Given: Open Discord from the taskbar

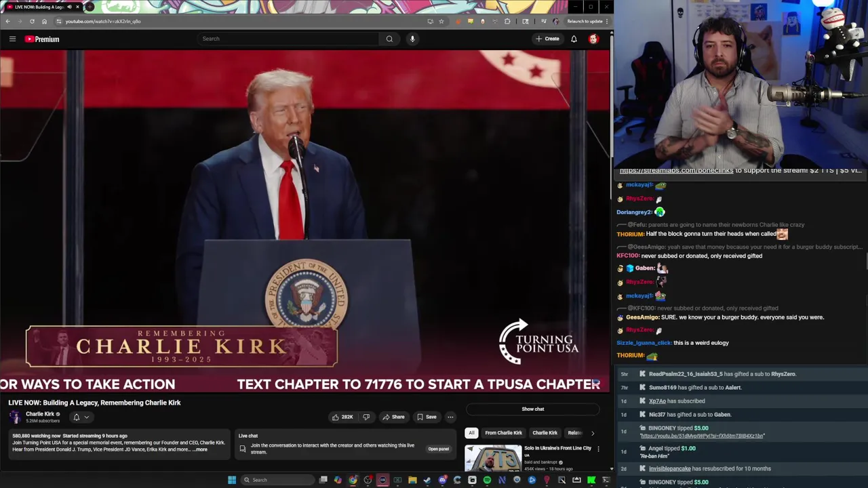Looking at the screenshot, I should click(442, 480).
